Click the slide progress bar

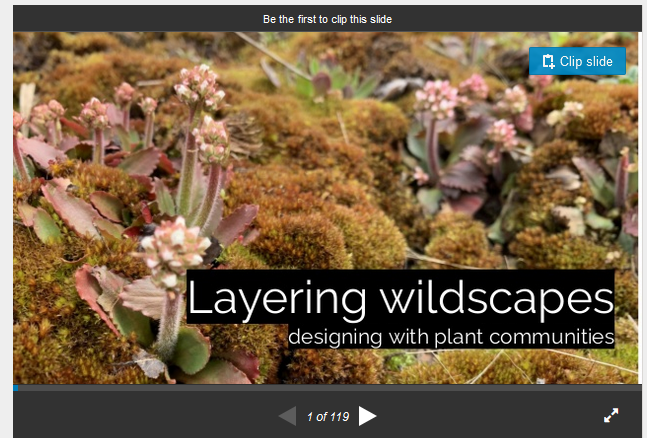coord(327,388)
